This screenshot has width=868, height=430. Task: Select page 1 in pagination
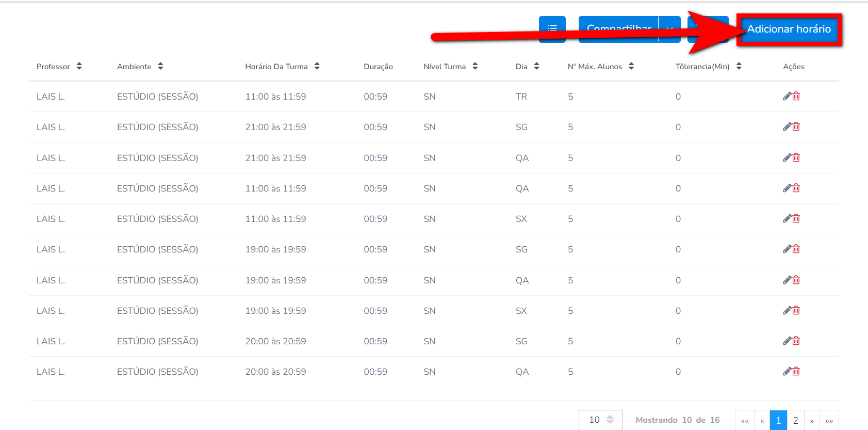pos(778,420)
